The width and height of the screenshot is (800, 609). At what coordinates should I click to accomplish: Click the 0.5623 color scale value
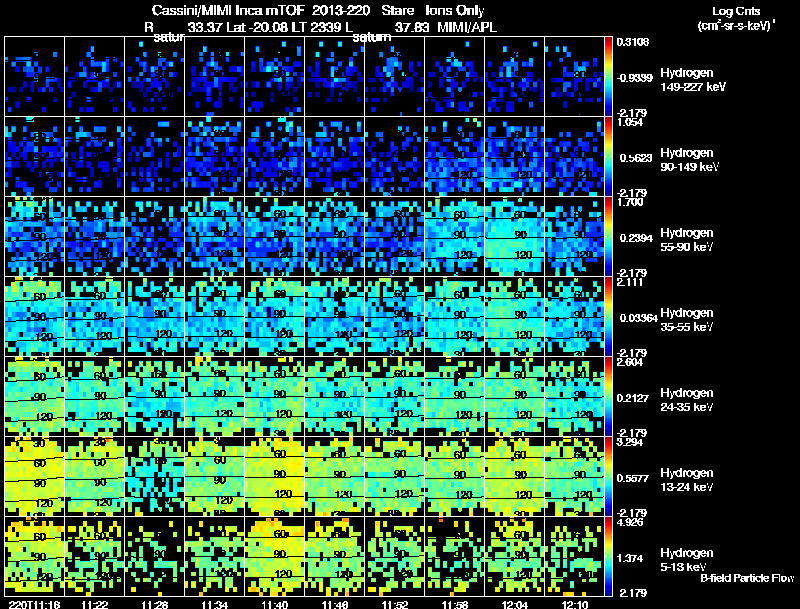click(636, 158)
